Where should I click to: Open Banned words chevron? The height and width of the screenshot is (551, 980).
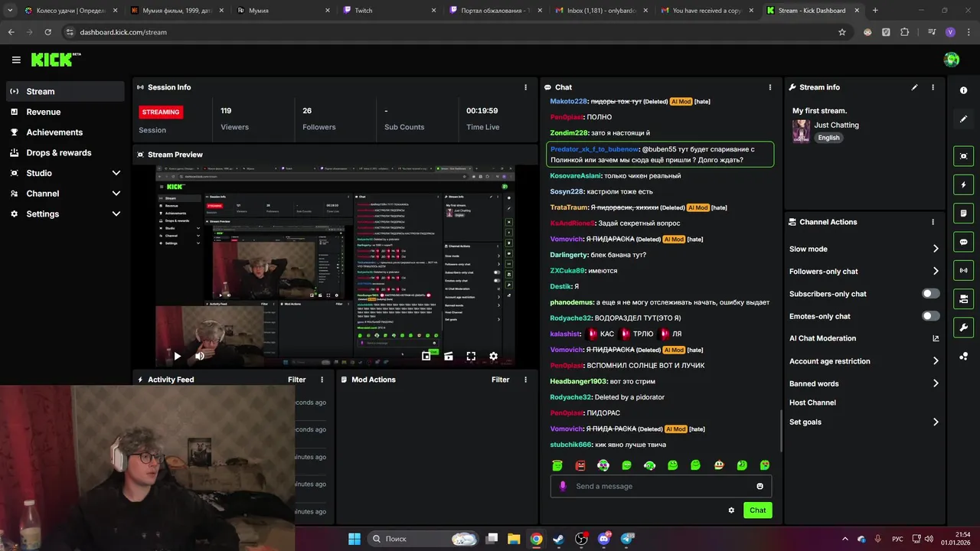tap(936, 383)
